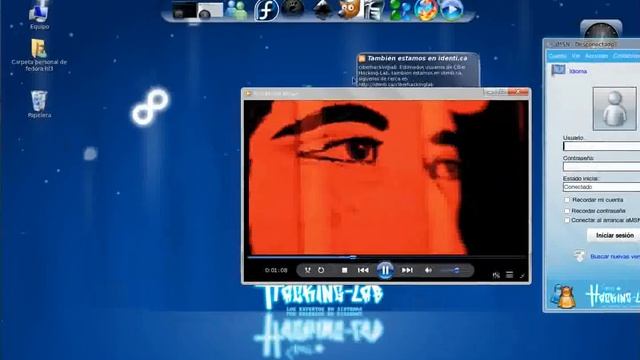Open the two-person messenger icon in the dock
The image size is (640, 360).
coord(237,10)
